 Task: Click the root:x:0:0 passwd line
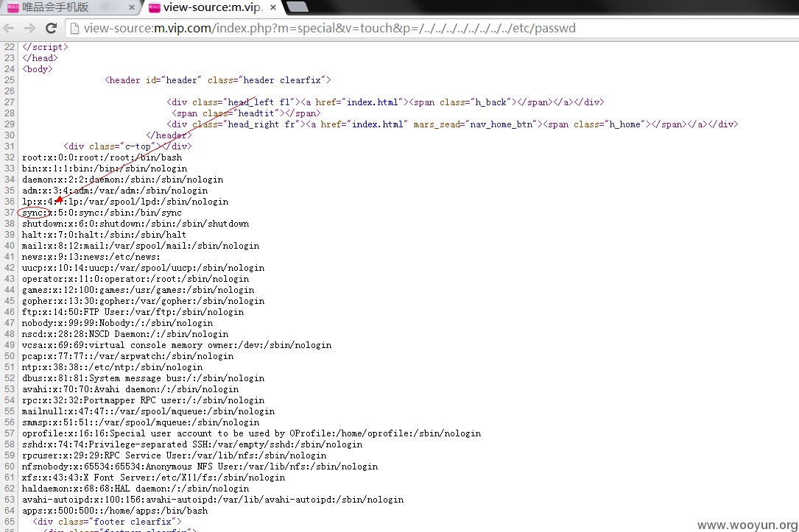(x=102, y=157)
